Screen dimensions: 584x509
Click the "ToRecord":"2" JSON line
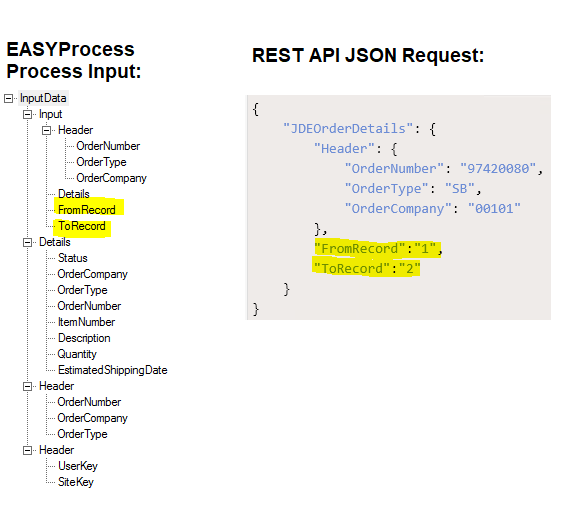(367, 268)
